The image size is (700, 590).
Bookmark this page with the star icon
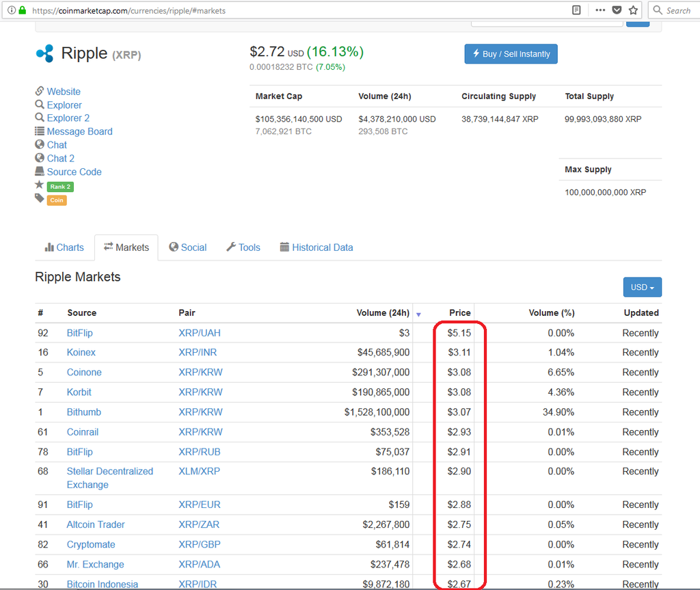pos(634,10)
